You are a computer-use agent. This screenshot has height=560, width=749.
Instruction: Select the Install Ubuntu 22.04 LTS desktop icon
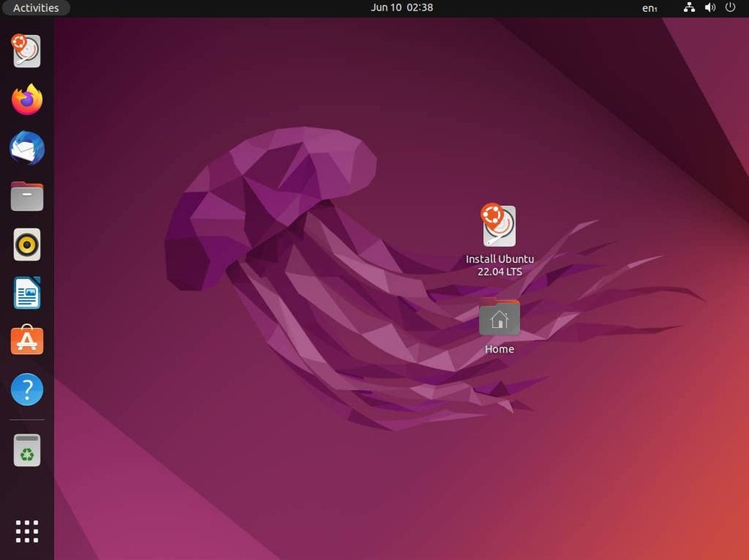pos(500,225)
